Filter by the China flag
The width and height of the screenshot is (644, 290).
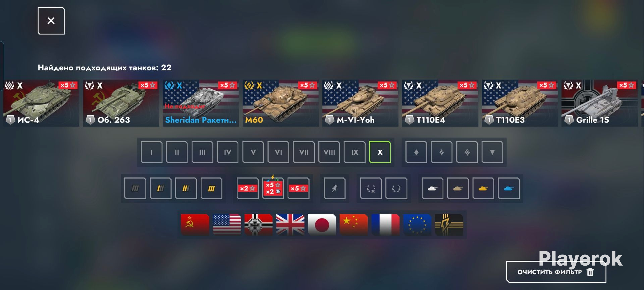(354, 225)
